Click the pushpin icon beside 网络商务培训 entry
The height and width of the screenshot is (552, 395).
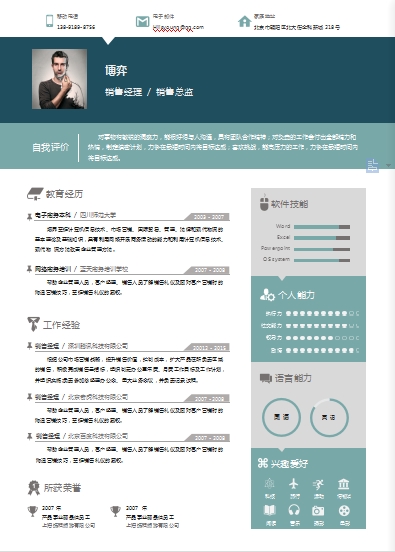click(30, 269)
